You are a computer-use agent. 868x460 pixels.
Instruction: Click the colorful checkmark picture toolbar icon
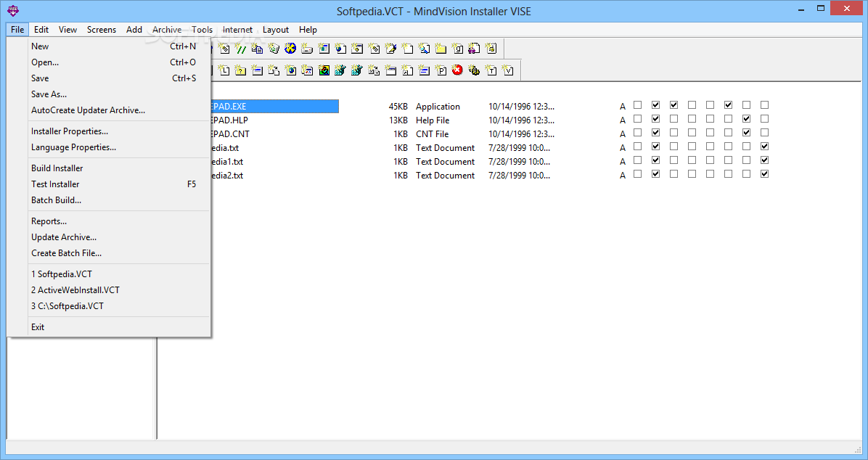324,70
